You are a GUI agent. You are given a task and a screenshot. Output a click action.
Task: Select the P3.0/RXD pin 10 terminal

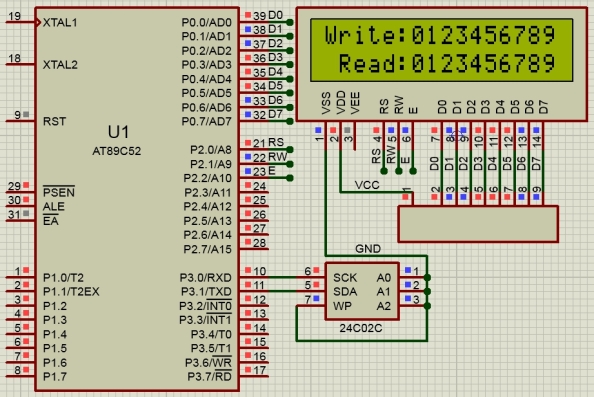[254, 277]
